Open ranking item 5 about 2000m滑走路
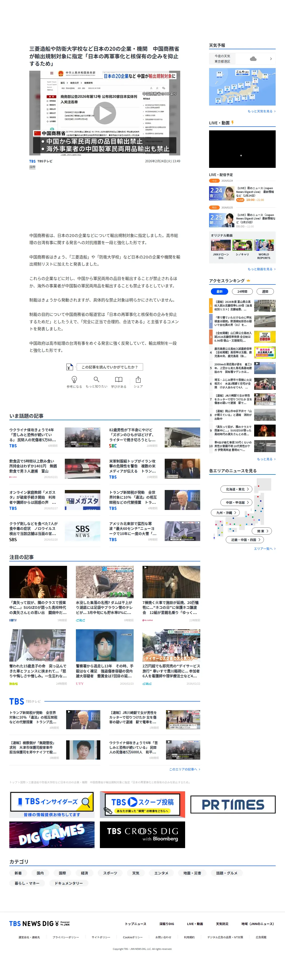This screenshot has height=980, width=285. pos(242,368)
